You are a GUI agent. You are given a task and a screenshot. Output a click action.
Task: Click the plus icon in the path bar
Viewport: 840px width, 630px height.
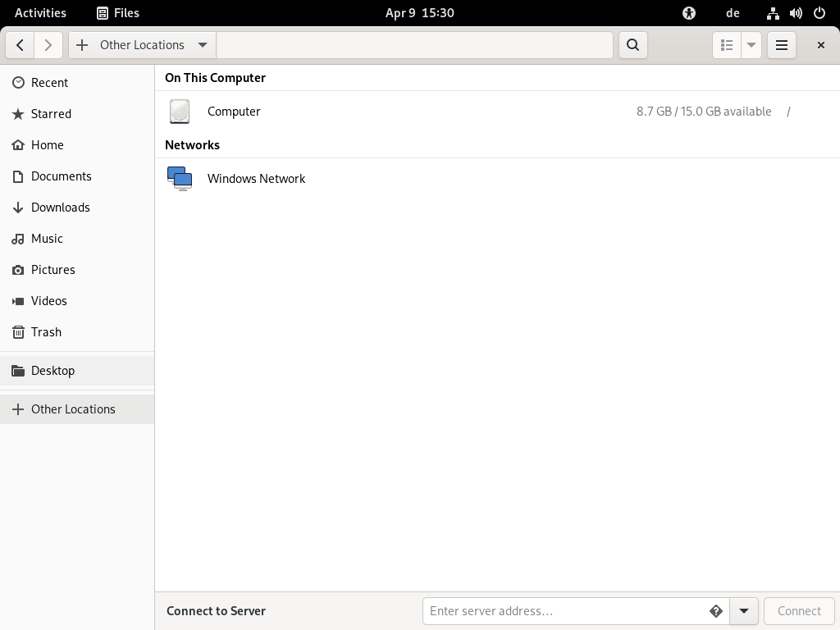pyautogui.click(x=82, y=45)
